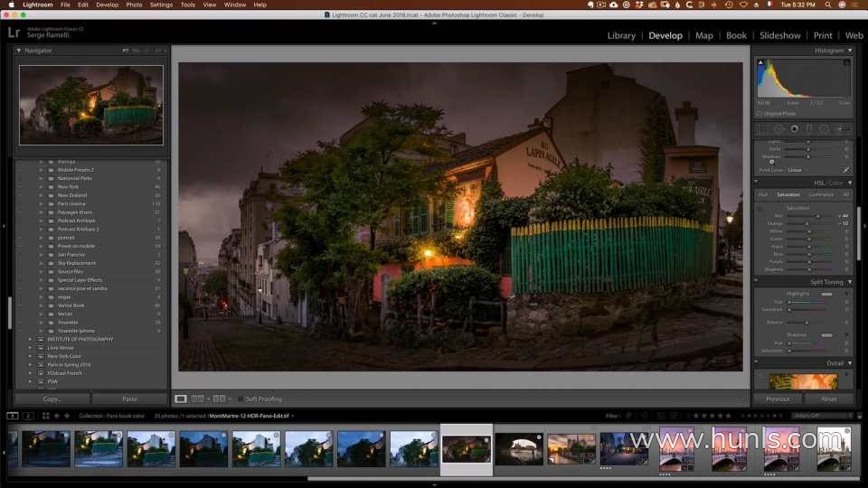
Task: Open the Develop menu in menu bar
Action: coord(107,5)
